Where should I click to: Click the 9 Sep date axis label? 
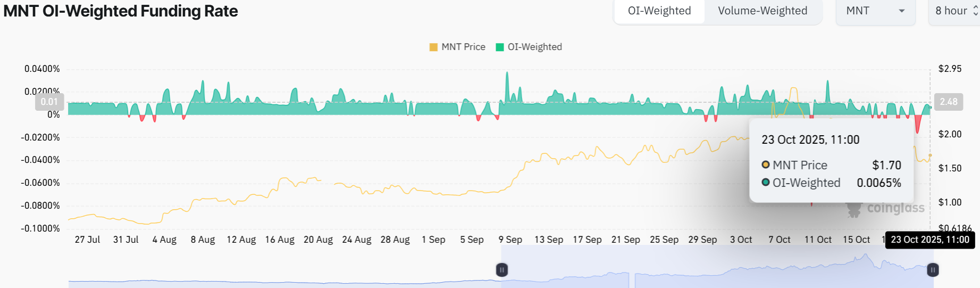pyautogui.click(x=510, y=240)
